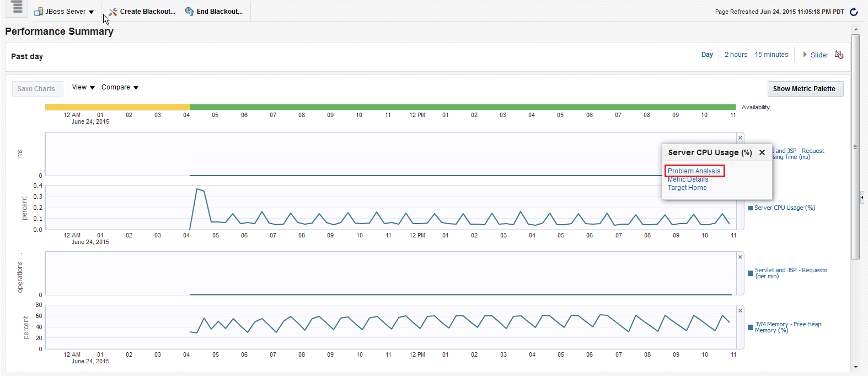This screenshot has width=868, height=376.
Task: Open the Compare dropdown menu
Action: (120, 87)
